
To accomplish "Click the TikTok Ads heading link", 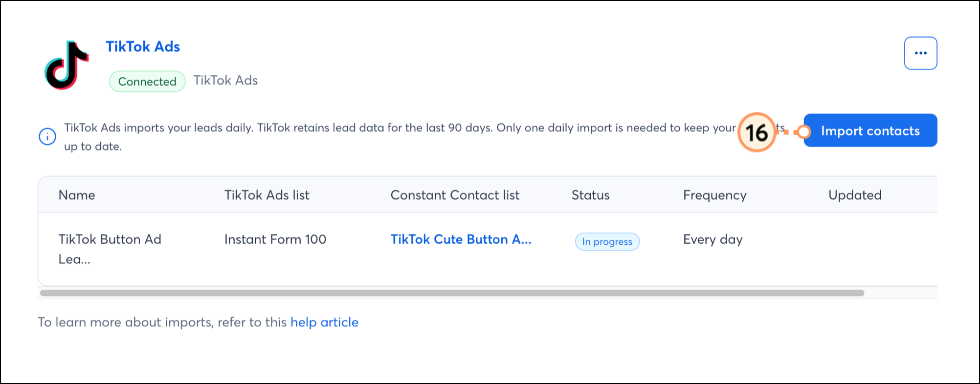I will pos(142,46).
